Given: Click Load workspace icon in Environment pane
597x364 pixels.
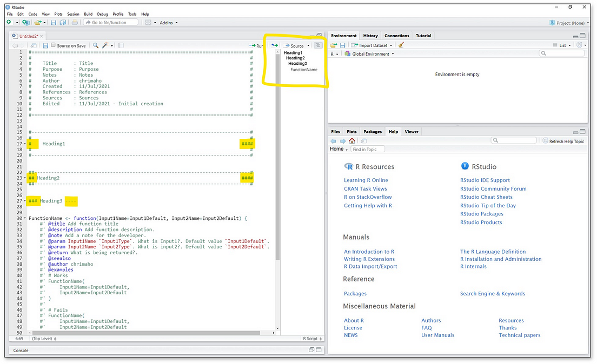Looking at the screenshot, I should (x=334, y=45).
